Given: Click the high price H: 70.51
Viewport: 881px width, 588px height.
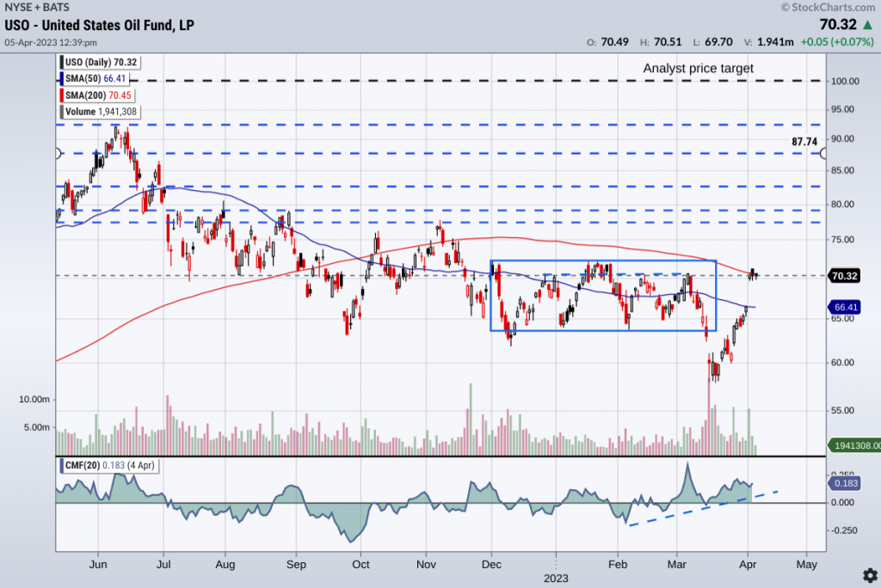Looking at the screenshot, I should coord(661,42).
